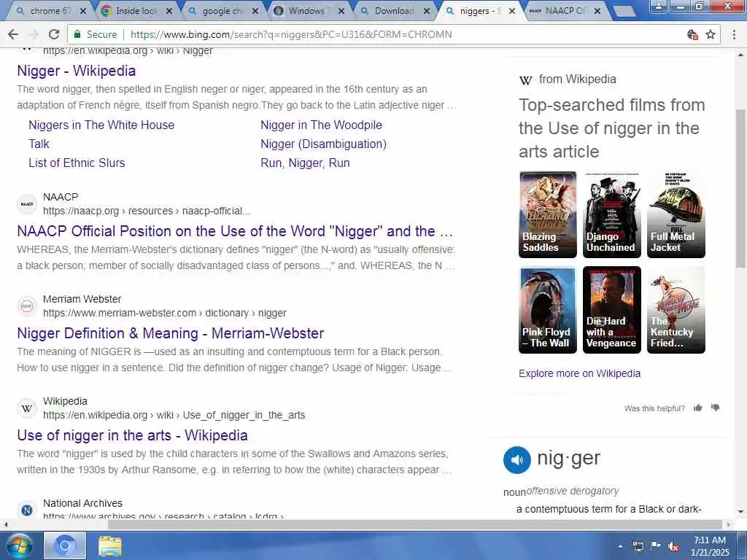
Task: Close the NAACP tab
Action: (x=598, y=11)
